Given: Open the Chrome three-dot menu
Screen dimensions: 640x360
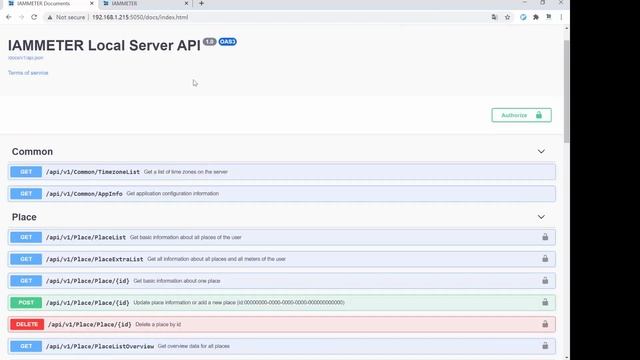Looking at the screenshot, I should [561, 17].
